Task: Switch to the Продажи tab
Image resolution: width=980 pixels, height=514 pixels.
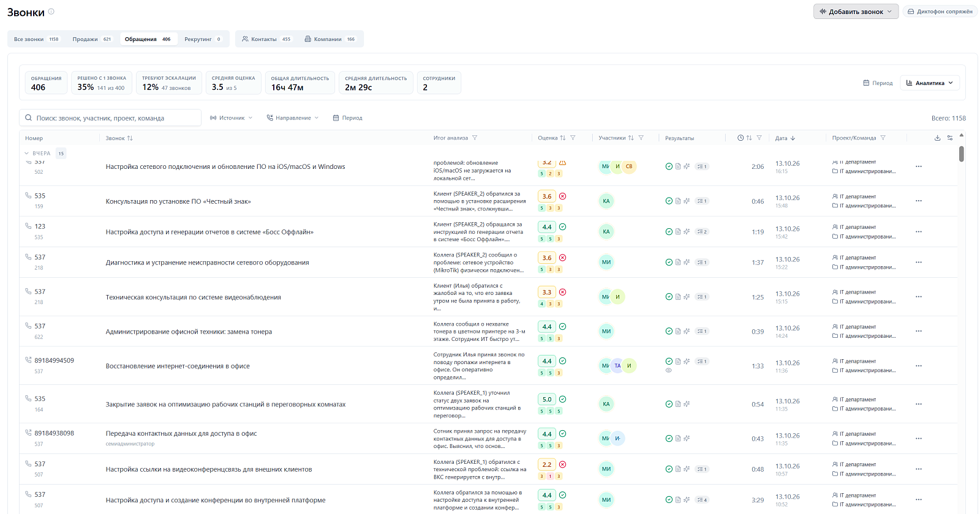Action: coord(92,39)
